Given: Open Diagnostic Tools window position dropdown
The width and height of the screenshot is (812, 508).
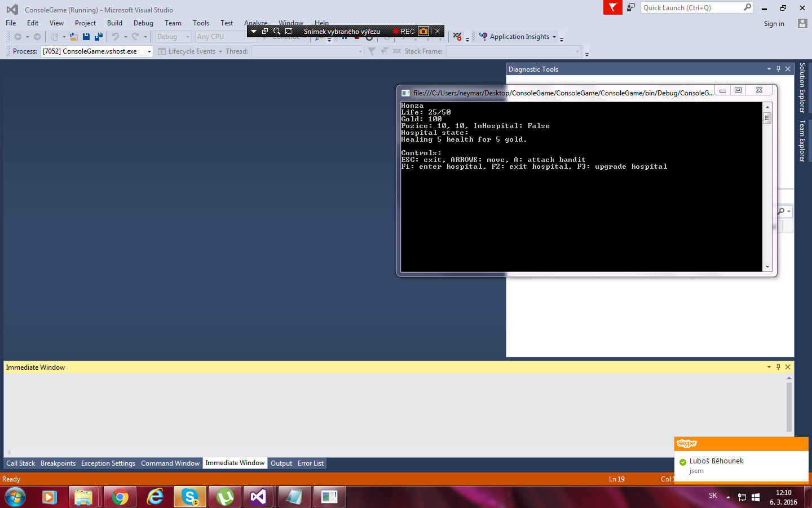Looking at the screenshot, I should [x=769, y=69].
